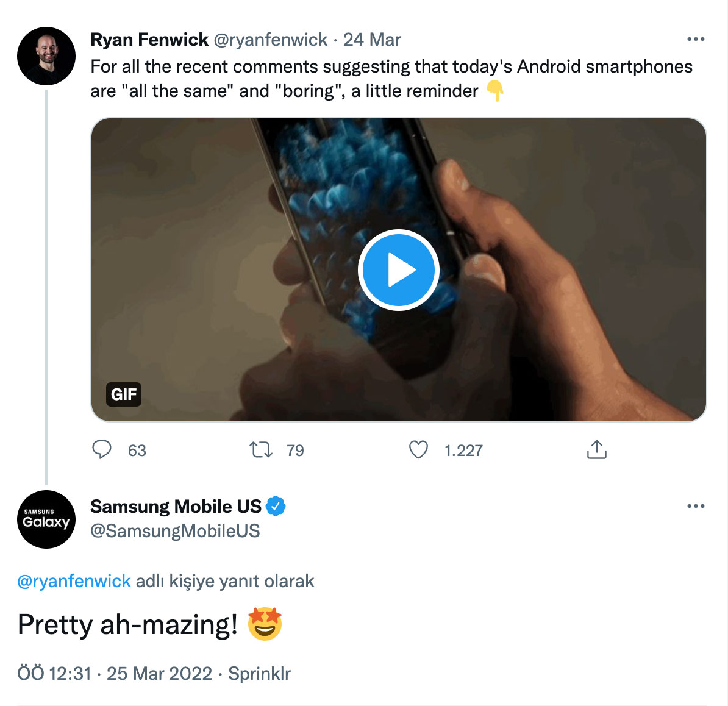
Task: Click the Ryan Fenwick display name
Action: [x=149, y=40]
